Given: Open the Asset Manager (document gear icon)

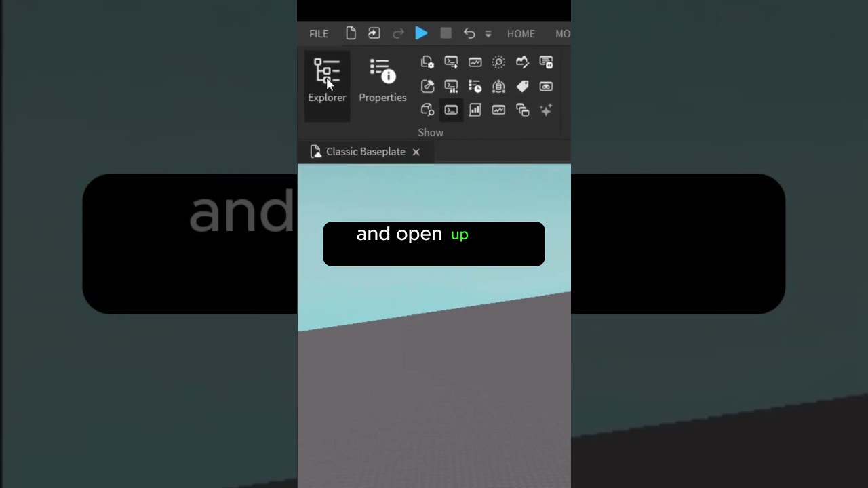Looking at the screenshot, I should [x=427, y=62].
